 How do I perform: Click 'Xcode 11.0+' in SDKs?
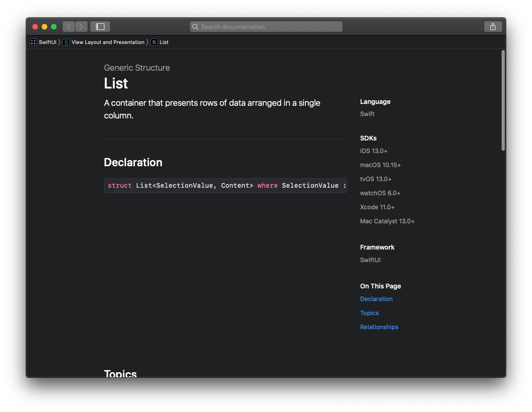pyautogui.click(x=377, y=207)
